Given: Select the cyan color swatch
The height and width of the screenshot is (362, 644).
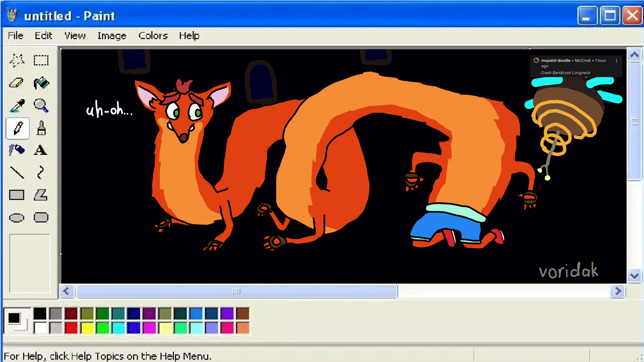Looking at the screenshot, I should 118,328.
